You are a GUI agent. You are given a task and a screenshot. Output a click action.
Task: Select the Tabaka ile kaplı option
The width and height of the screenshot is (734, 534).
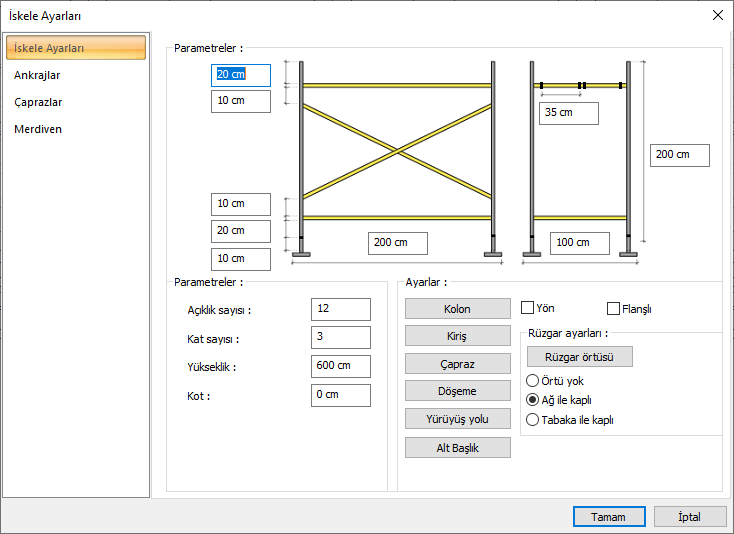533,420
